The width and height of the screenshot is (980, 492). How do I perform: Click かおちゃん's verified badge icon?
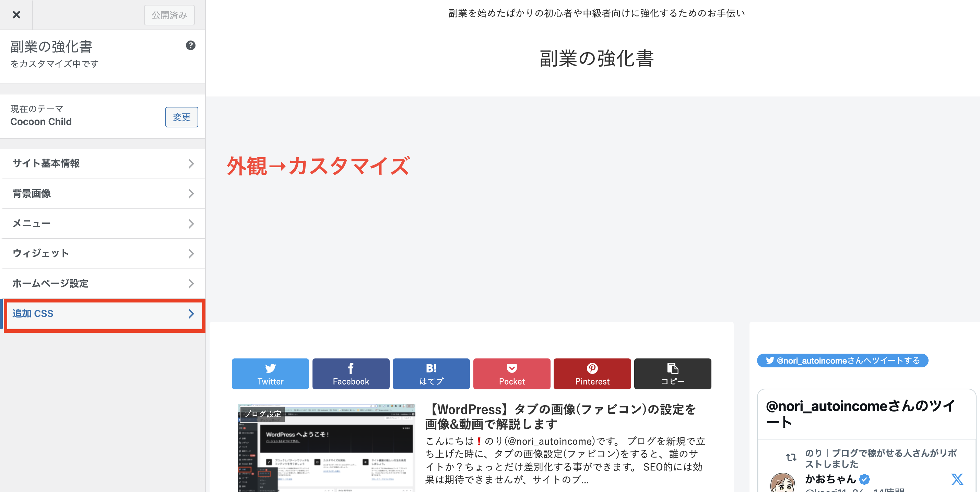coord(865,479)
